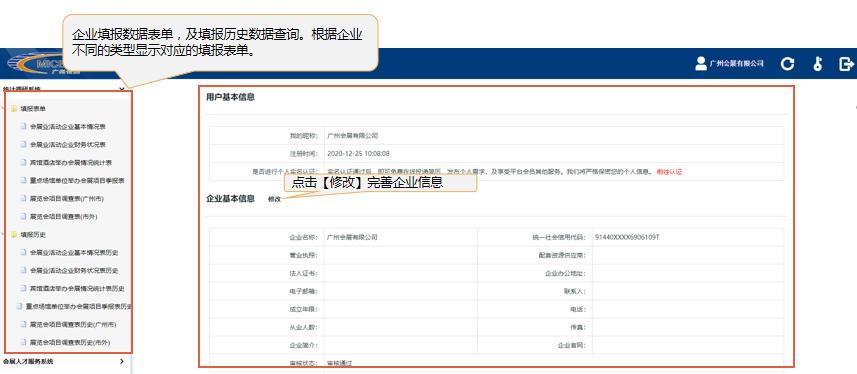Click the refresh icon in the top bar
The width and height of the screenshot is (857, 374).
pos(787,64)
